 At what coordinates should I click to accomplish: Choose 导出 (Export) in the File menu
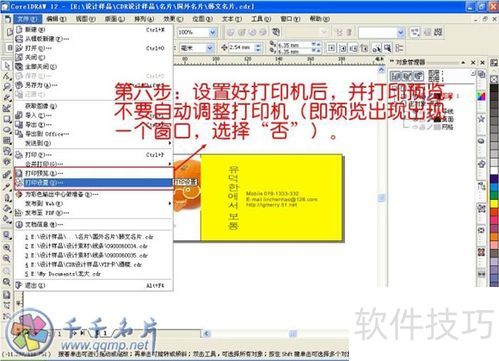93,125
